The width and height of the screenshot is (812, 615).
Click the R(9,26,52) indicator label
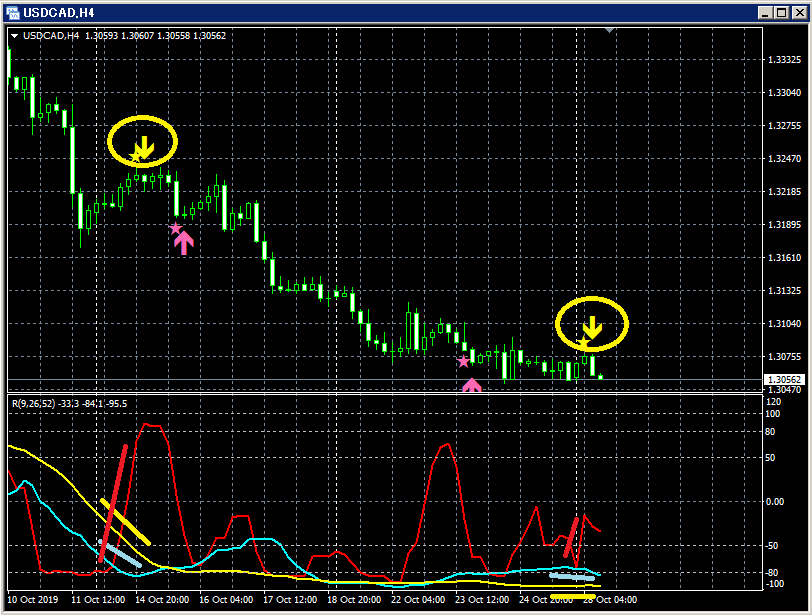pos(33,403)
